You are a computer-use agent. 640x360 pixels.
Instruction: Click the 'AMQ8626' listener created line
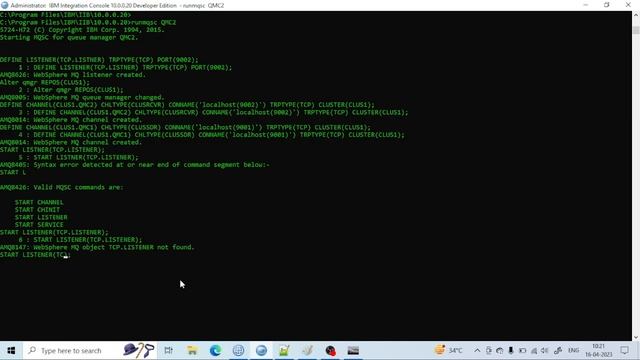point(73,75)
